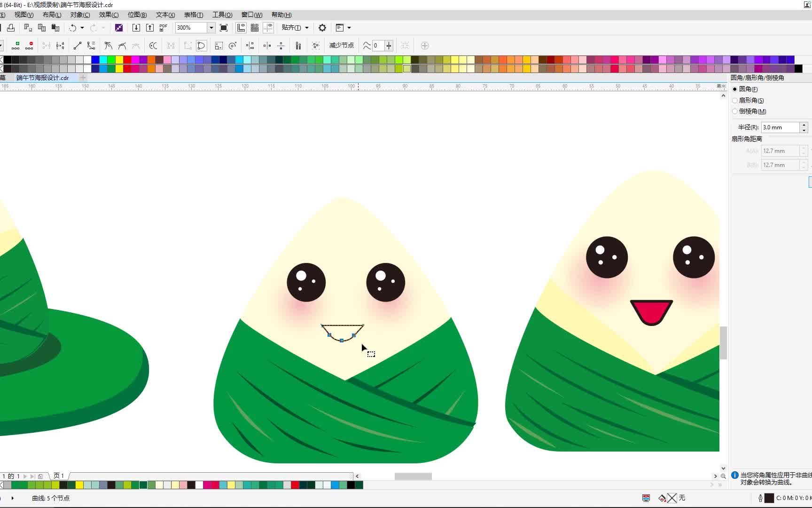Select the 倒棱角(M) radio option
Image resolution: width=812 pixels, height=508 pixels.
749,111
